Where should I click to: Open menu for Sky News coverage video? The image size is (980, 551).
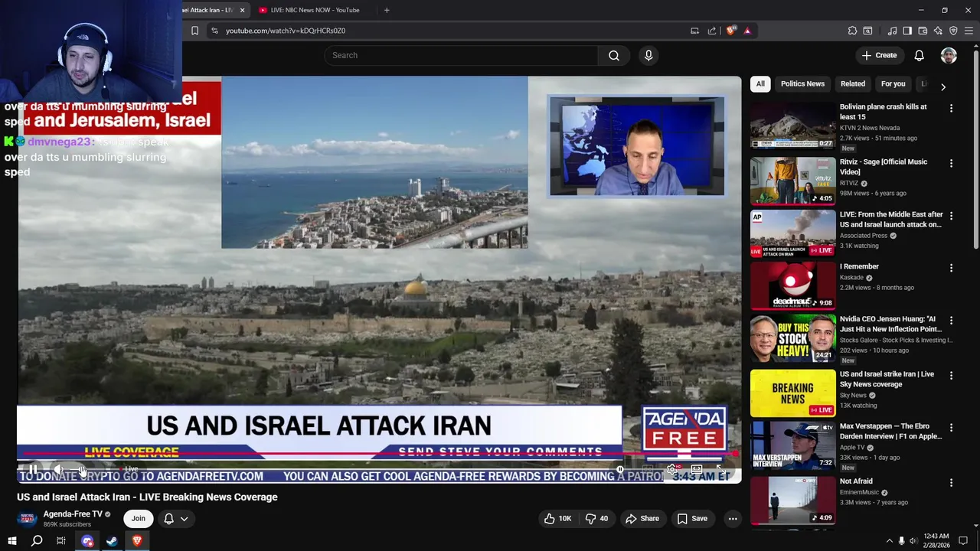(951, 376)
